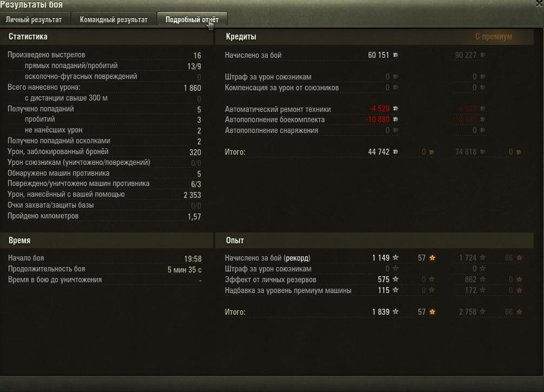This screenshot has width=544, height=392.
Task: Click credits icon beside -4 529 repair cost
Action: pyautogui.click(x=395, y=109)
